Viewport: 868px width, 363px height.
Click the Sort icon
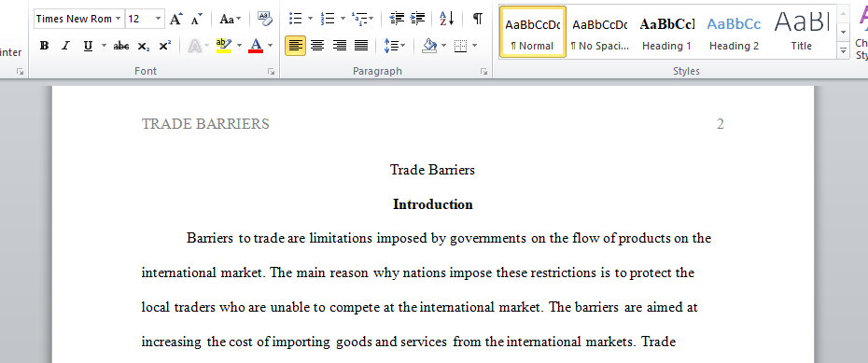pyautogui.click(x=447, y=19)
